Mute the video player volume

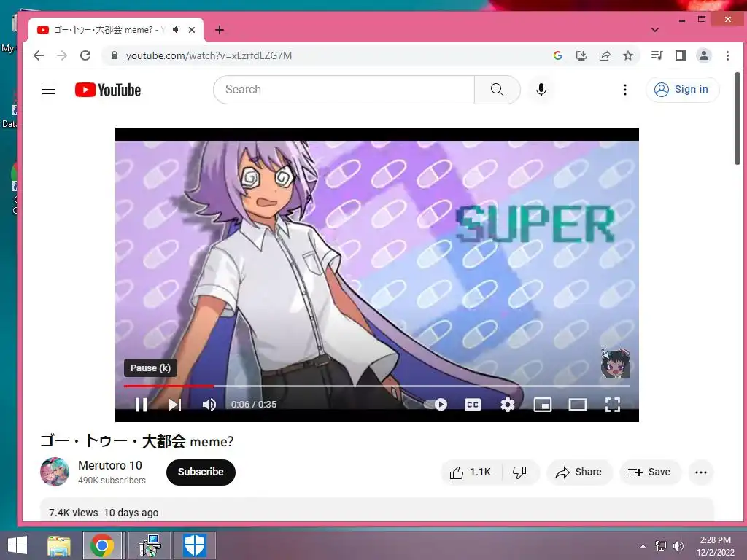209,404
